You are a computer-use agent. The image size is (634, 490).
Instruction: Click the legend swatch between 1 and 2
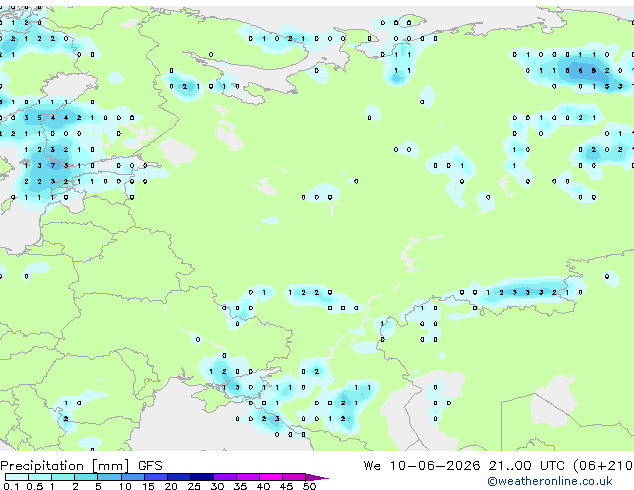(63, 477)
